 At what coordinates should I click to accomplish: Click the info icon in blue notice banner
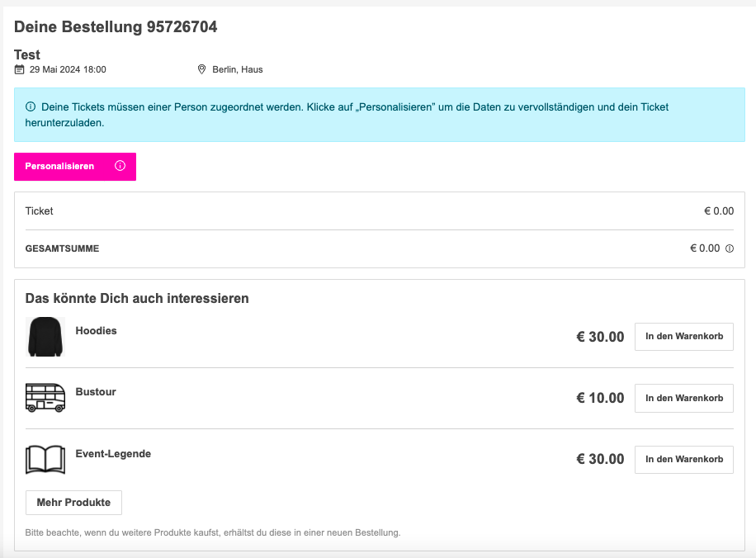[31, 106]
